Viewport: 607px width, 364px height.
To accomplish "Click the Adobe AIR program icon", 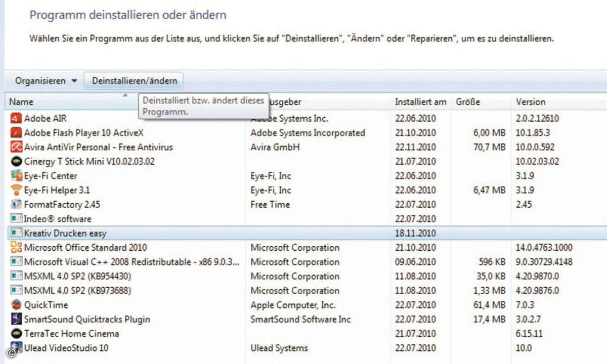I will point(16,118).
